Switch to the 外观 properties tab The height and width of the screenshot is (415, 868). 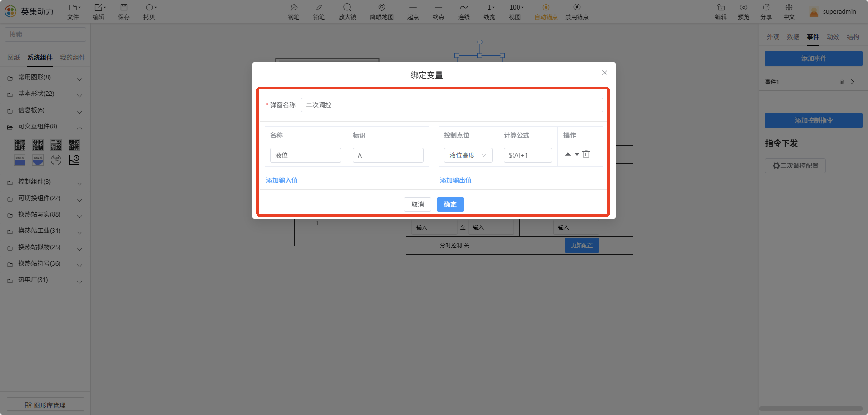point(773,37)
